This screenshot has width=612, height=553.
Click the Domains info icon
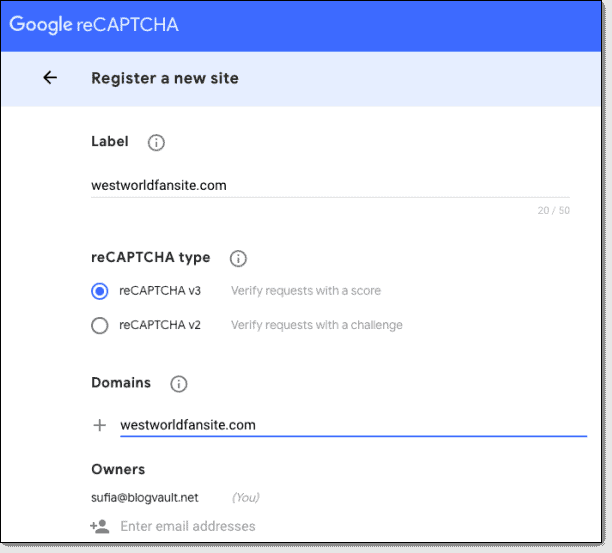pyautogui.click(x=179, y=384)
